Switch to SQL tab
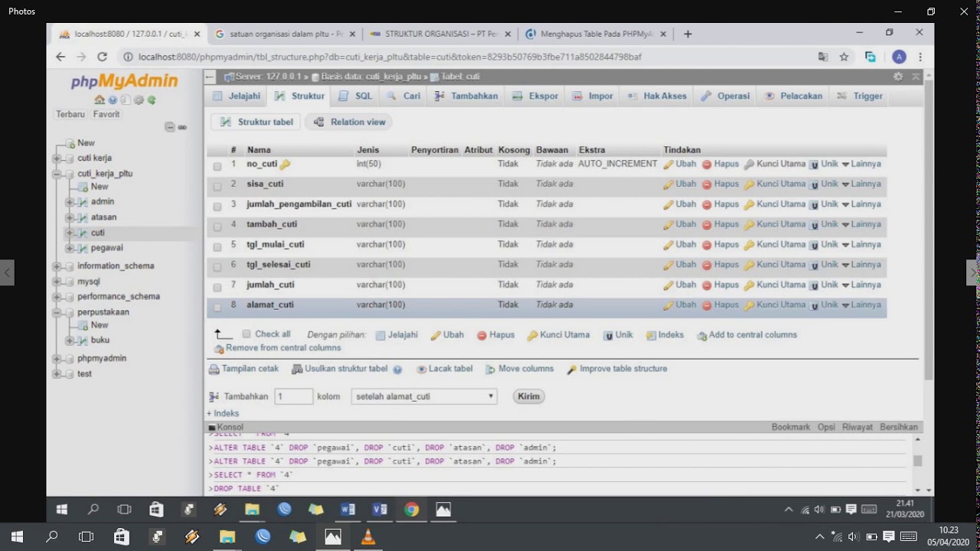Screen dimensions: 980x551 [355, 96]
